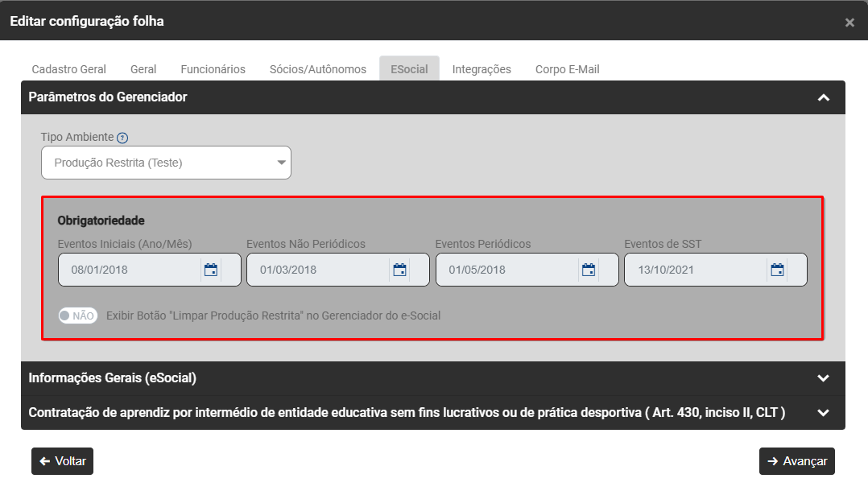Switch to the Cadastro Geral tab
Screen dimensions: 868x495
point(68,69)
